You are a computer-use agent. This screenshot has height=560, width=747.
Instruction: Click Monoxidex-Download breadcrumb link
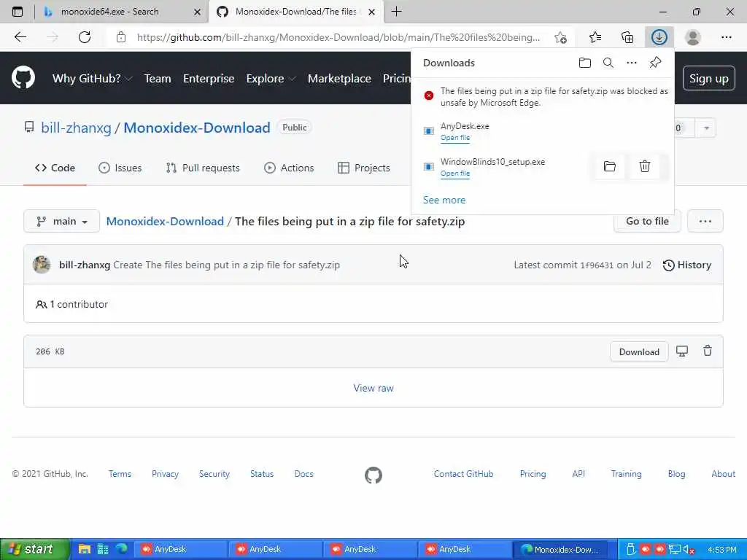(165, 221)
